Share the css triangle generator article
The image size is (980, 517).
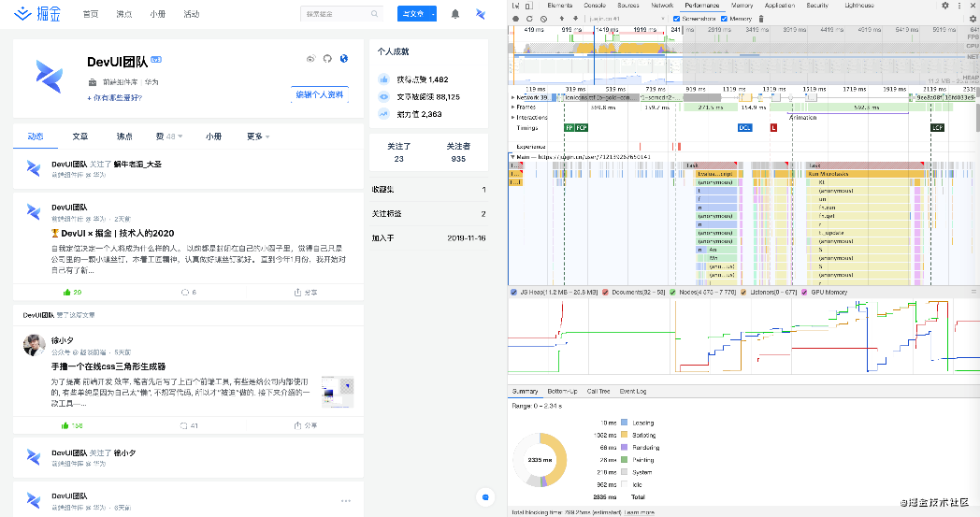pyautogui.click(x=306, y=425)
